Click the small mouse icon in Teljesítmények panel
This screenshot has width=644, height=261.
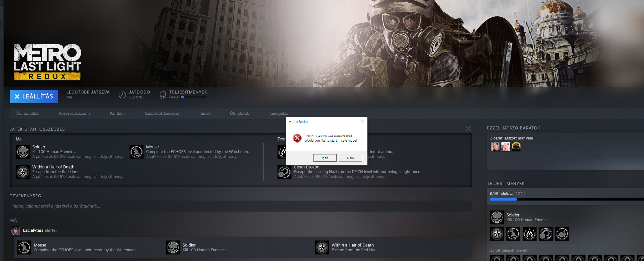click(x=513, y=234)
